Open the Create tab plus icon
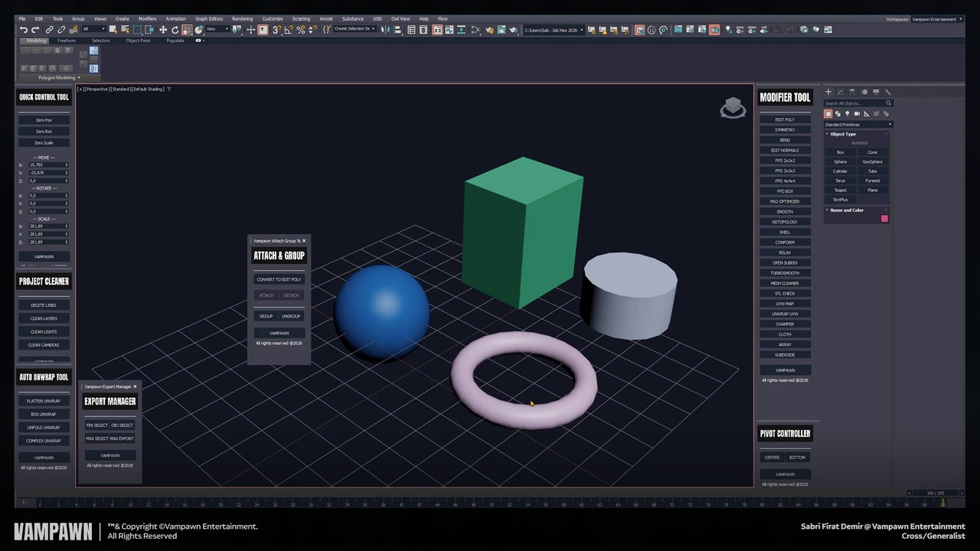The height and width of the screenshot is (551, 980). [828, 92]
